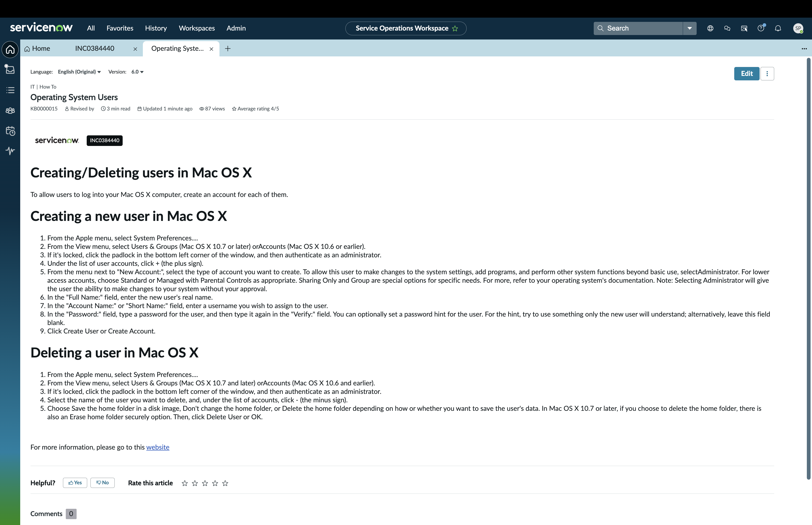
Task: Open the list icon in left sidebar
Action: 10,90
